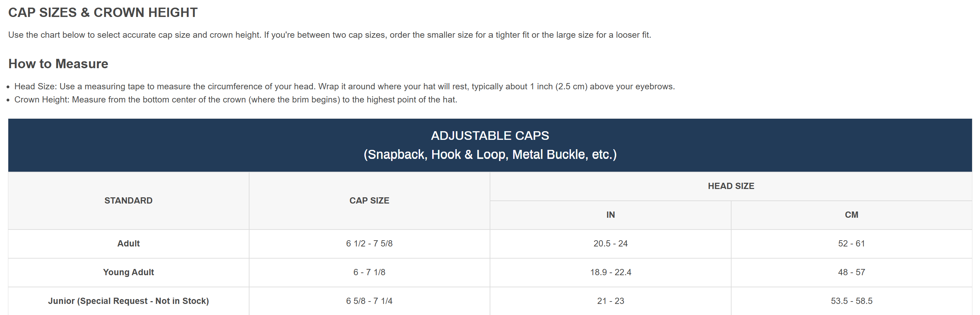Click Junior centimeter value '53.5 - 58.5'

click(851, 301)
